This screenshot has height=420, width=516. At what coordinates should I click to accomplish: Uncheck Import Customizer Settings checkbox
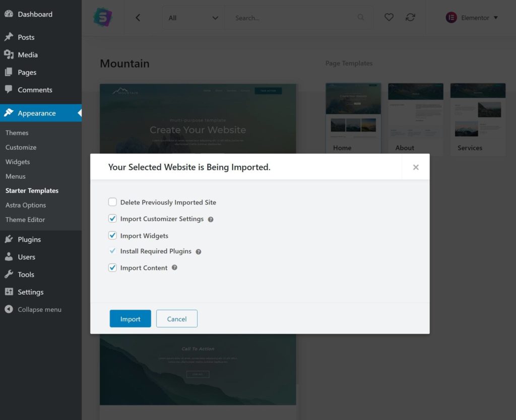tap(112, 219)
